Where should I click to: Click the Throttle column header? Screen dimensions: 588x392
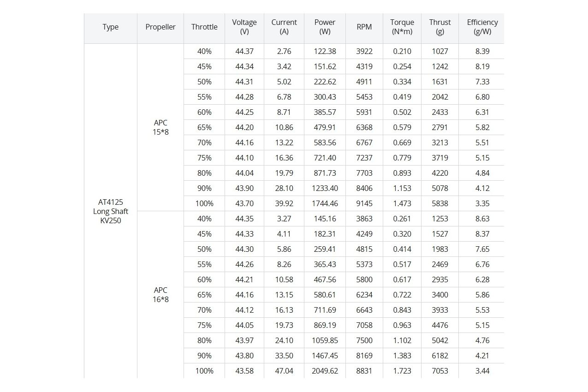click(204, 27)
